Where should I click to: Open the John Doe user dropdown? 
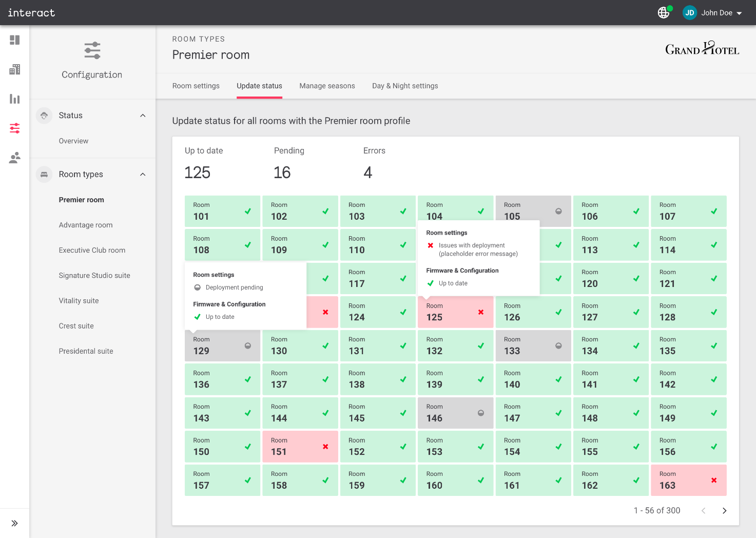[713, 13]
